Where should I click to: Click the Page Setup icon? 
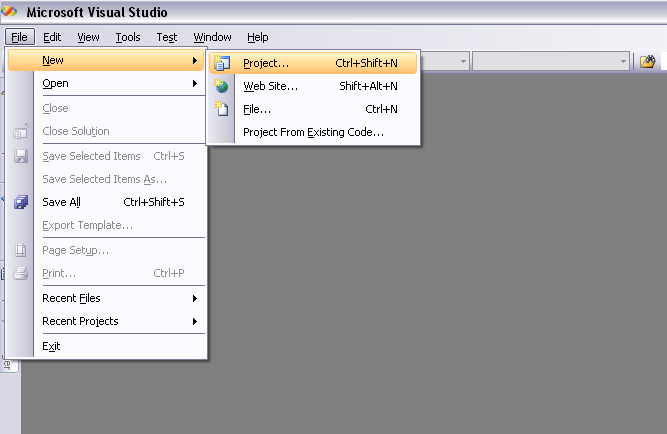[20, 250]
